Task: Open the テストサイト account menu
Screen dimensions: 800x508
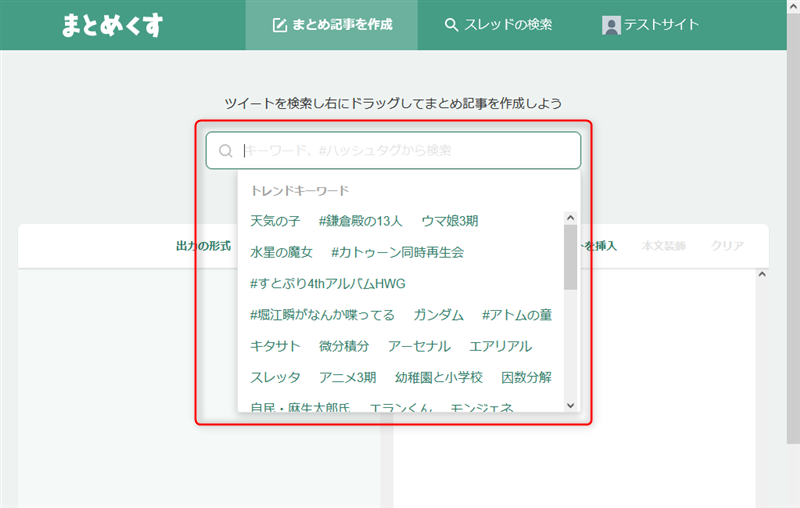Action: click(651, 24)
